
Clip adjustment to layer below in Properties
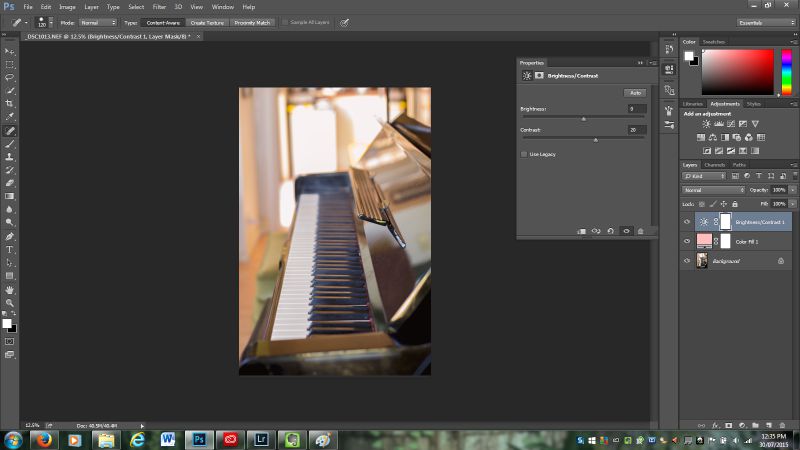click(x=581, y=231)
